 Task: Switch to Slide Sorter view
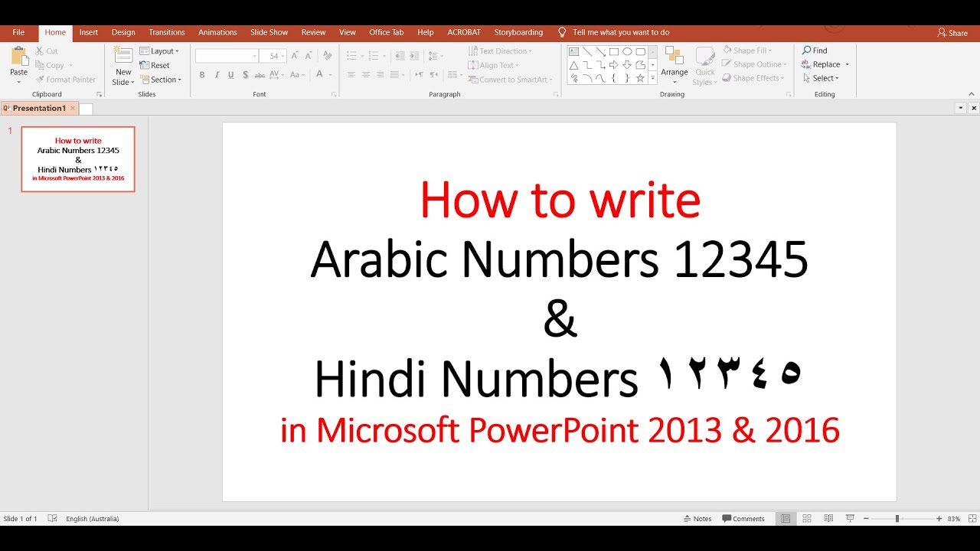(807, 519)
